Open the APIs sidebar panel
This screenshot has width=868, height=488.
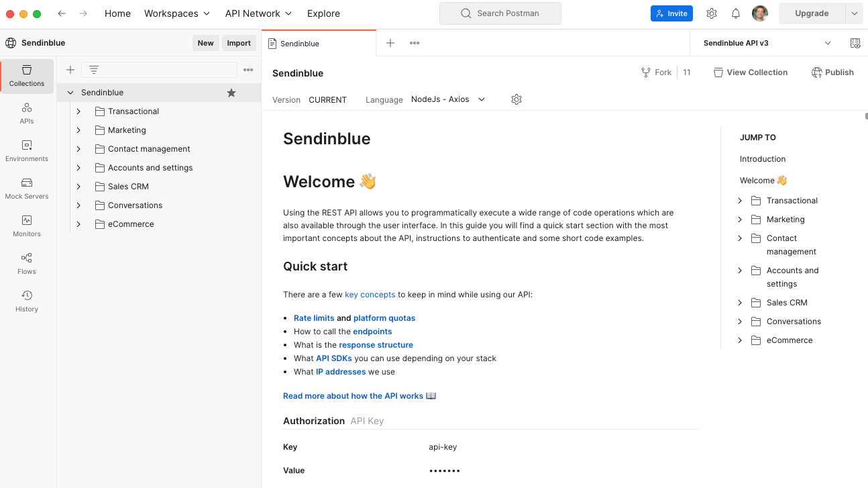27,113
